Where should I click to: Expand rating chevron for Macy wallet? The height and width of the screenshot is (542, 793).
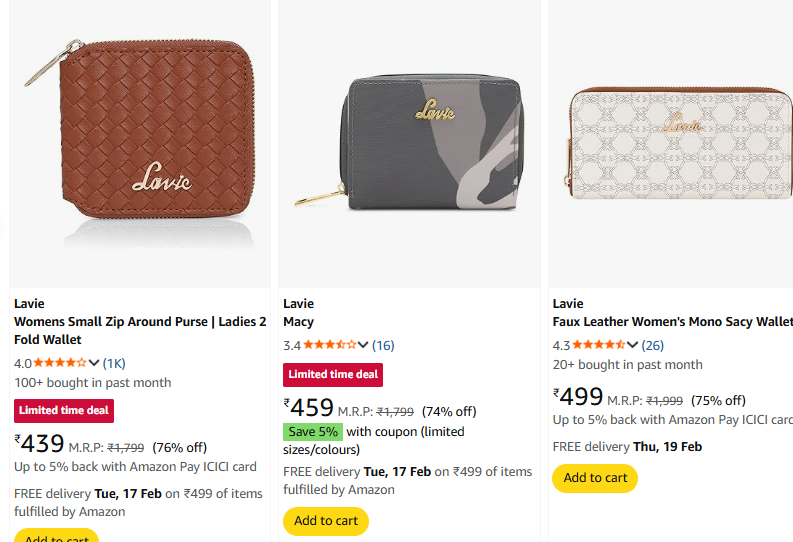tap(363, 345)
